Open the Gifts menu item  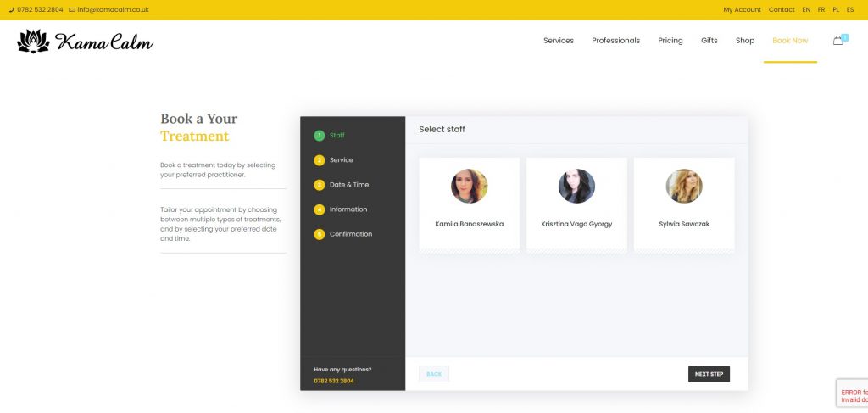[709, 41]
